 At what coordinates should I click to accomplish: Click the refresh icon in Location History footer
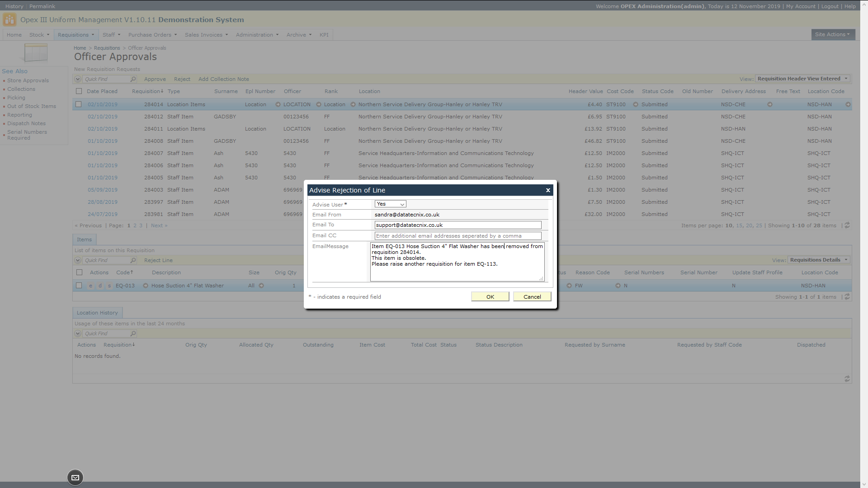click(x=847, y=379)
